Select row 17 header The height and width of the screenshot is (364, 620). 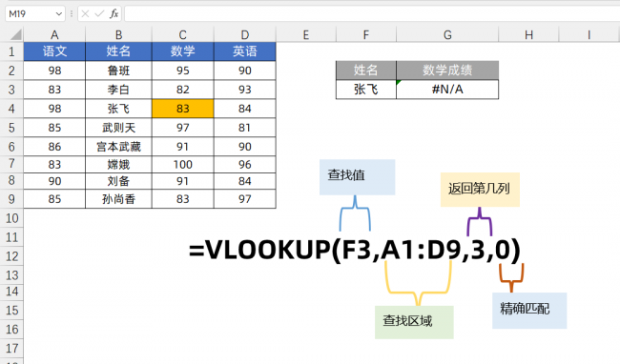pos(11,348)
